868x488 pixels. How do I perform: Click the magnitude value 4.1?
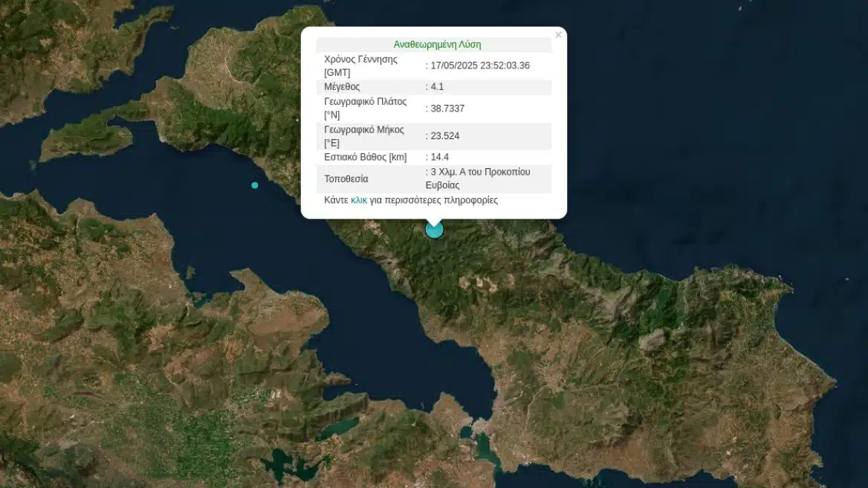coord(438,87)
